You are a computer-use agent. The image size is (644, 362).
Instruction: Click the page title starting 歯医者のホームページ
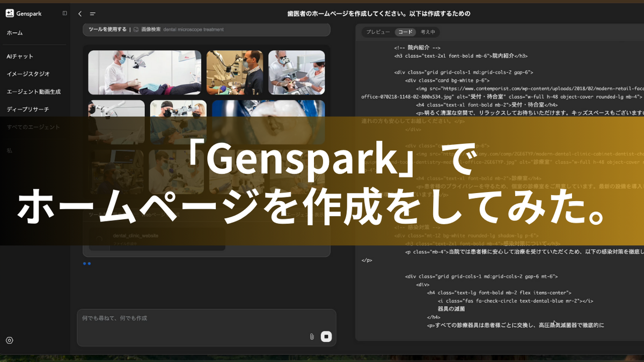[379, 14]
